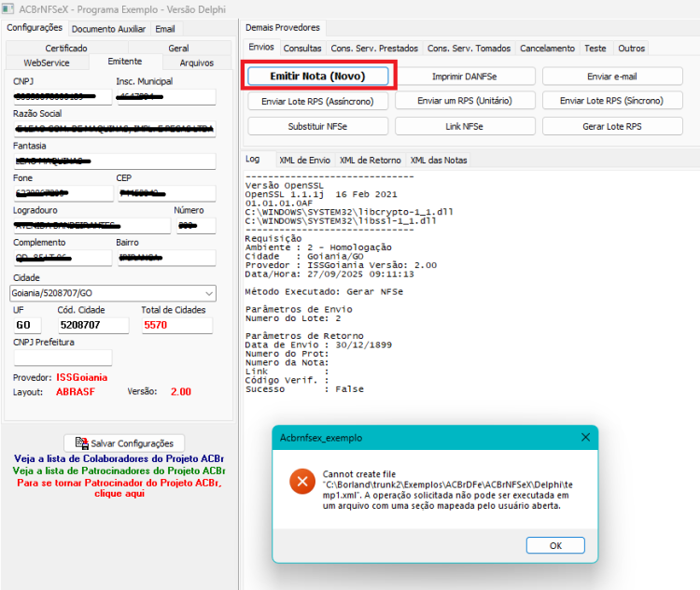This screenshot has height=590, width=700.
Task: Click the Complemento input field
Action: [63, 258]
